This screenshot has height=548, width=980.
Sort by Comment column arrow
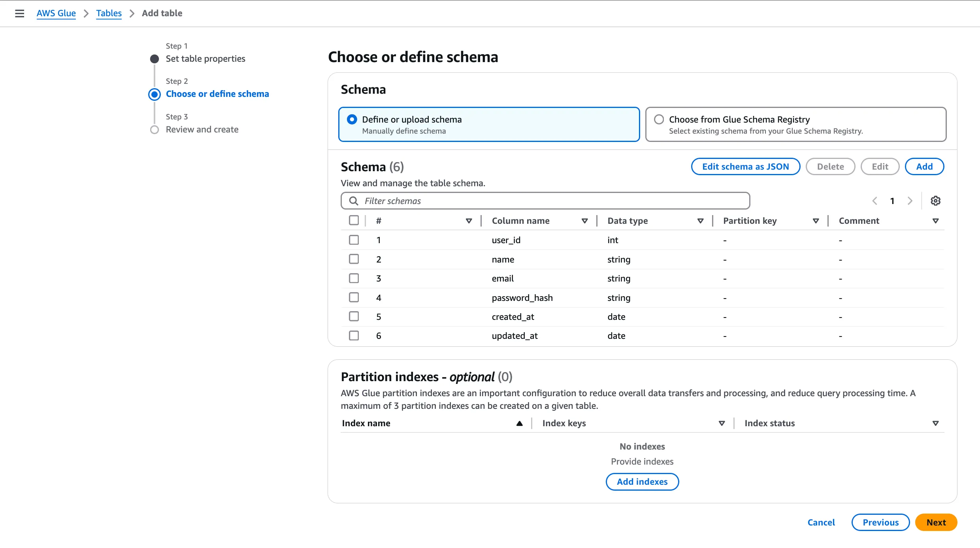click(x=935, y=221)
